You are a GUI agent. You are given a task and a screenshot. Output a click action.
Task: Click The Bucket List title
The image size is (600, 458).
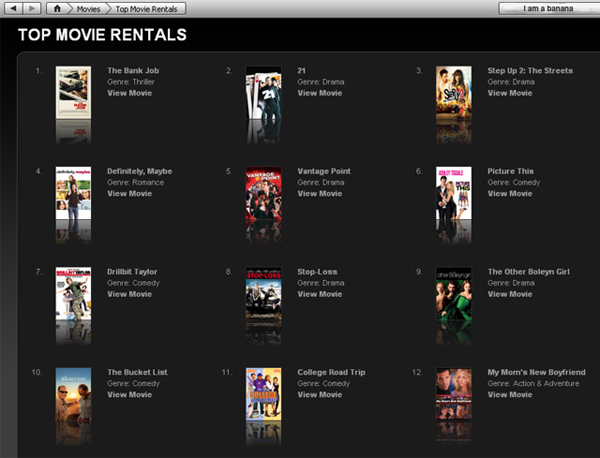(137, 372)
